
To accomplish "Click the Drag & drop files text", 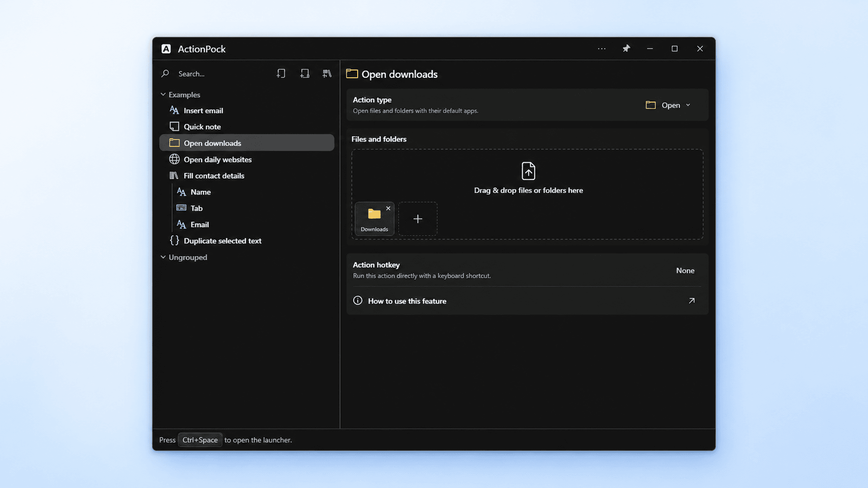I will coord(528,190).
